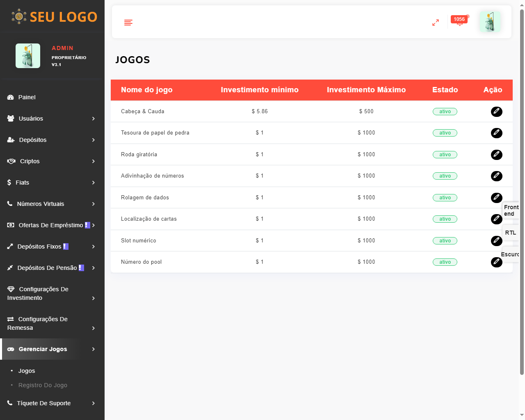This screenshot has width=525, height=420.
Task: Click edit pencil for Roda giratória
Action: pyautogui.click(x=496, y=155)
